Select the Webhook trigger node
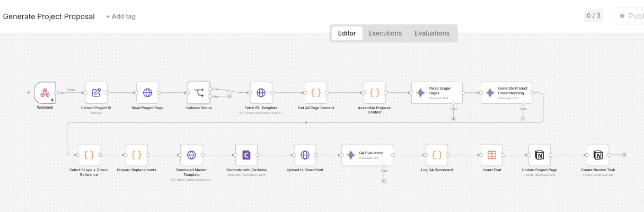 [45, 93]
